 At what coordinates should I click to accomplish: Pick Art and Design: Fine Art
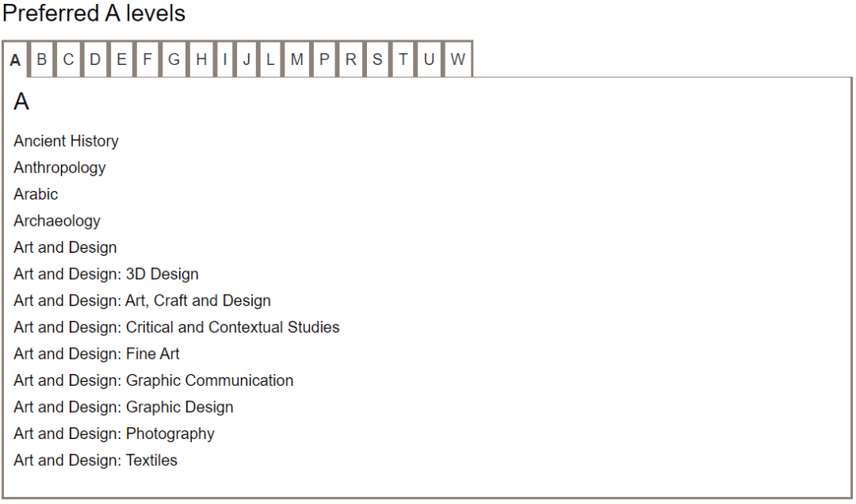(97, 354)
